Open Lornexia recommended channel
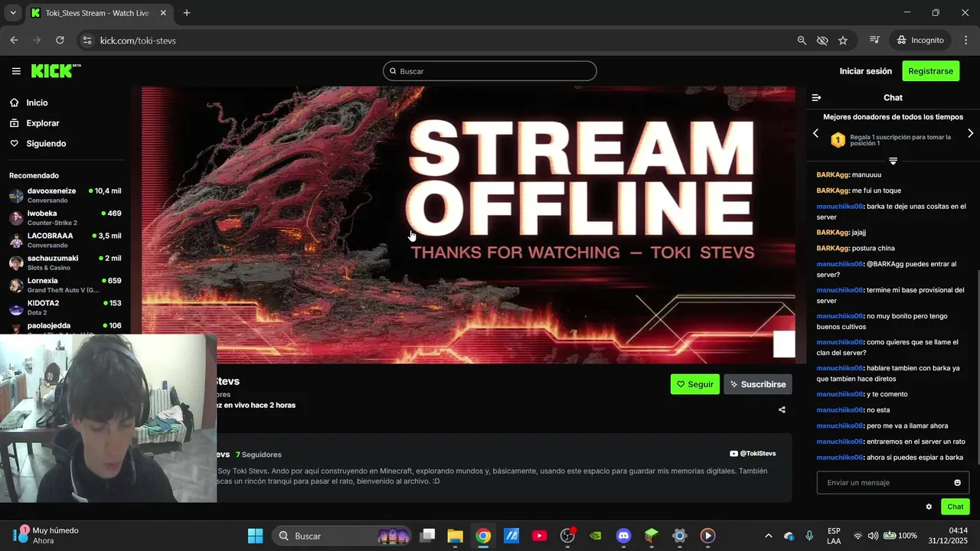980x551 pixels. coord(65,285)
